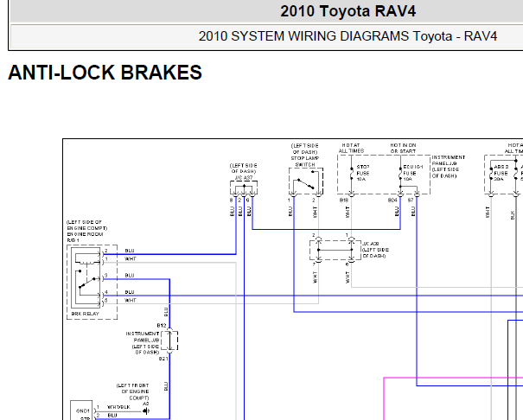523x420 pixels.
Task: Click the 'ANTI-LOCK BRAKES' section heading
Action: pyautogui.click(x=105, y=73)
